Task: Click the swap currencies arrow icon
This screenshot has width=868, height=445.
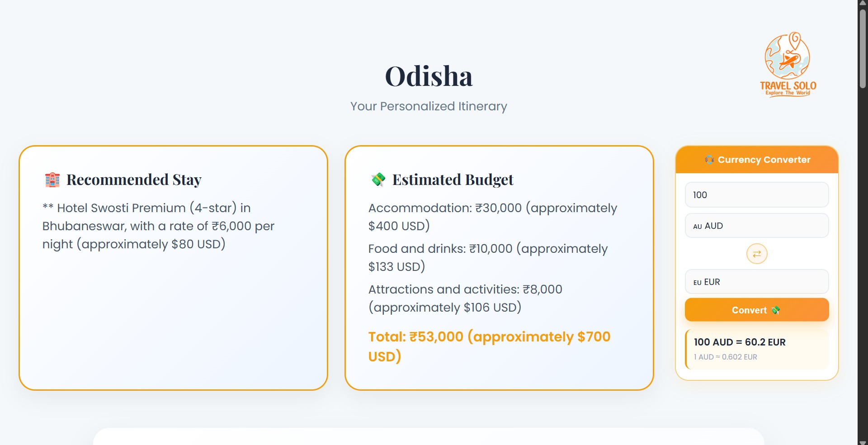Action: pos(757,254)
